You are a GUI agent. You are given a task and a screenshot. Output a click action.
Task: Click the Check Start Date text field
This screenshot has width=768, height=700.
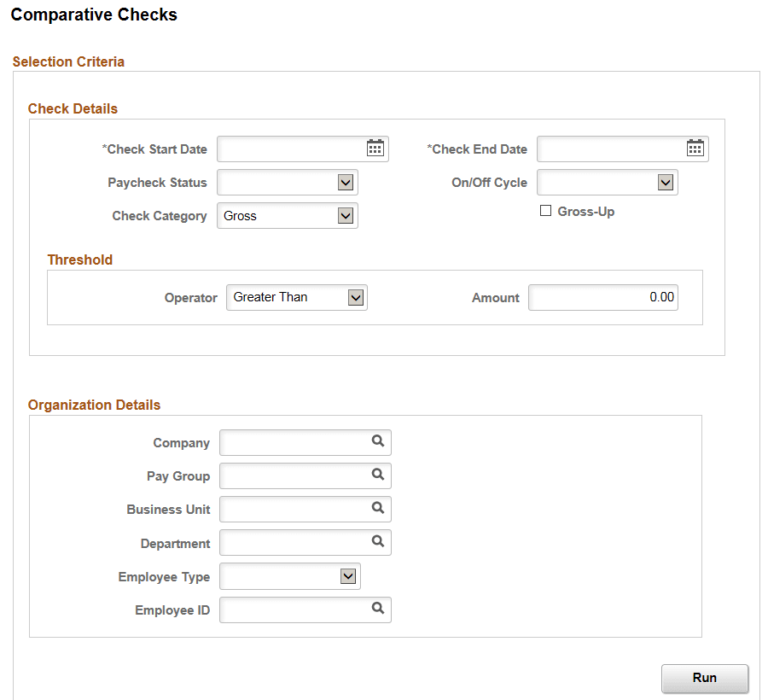pyautogui.click(x=290, y=148)
